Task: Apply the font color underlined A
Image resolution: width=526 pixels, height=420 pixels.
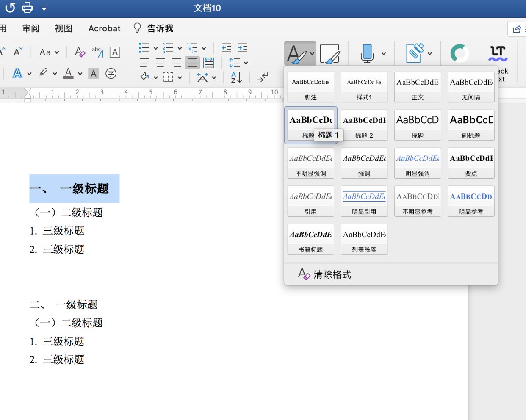Action: click(68, 73)
